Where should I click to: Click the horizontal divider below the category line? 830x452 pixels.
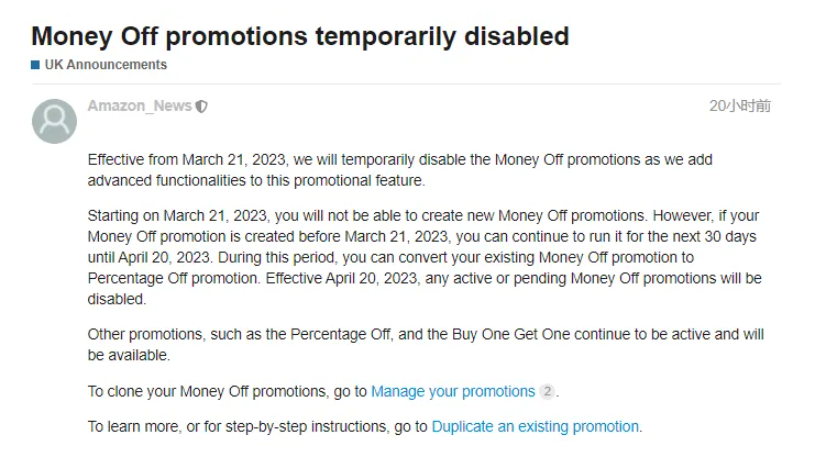[x=406, y=84]
